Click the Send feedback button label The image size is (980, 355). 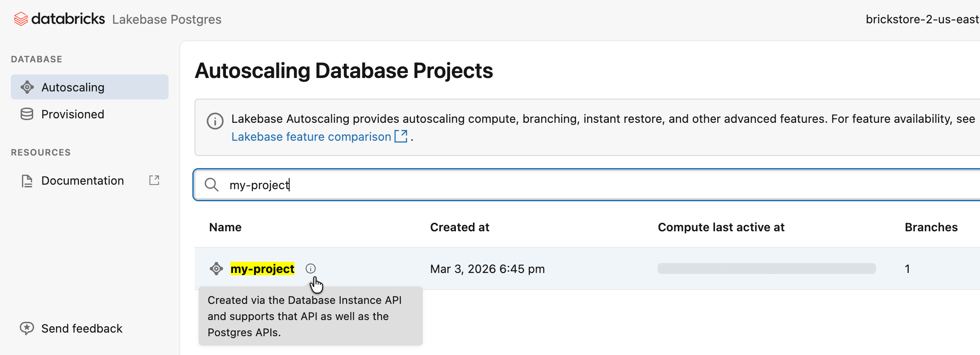82,329
